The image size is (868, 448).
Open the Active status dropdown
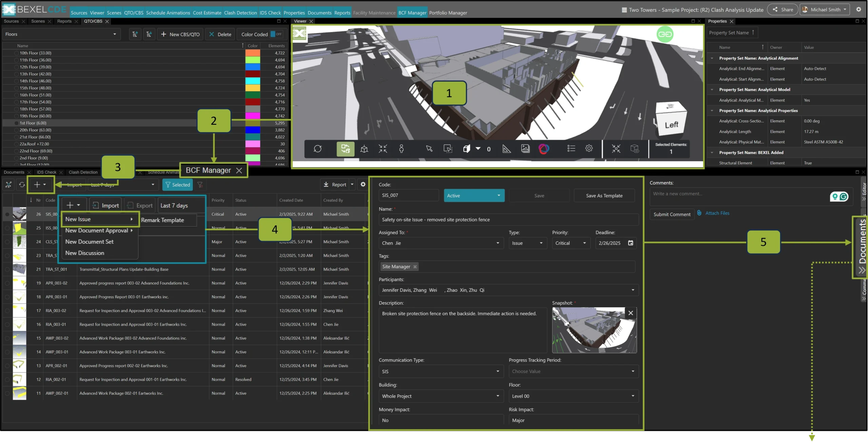(474, 196)
